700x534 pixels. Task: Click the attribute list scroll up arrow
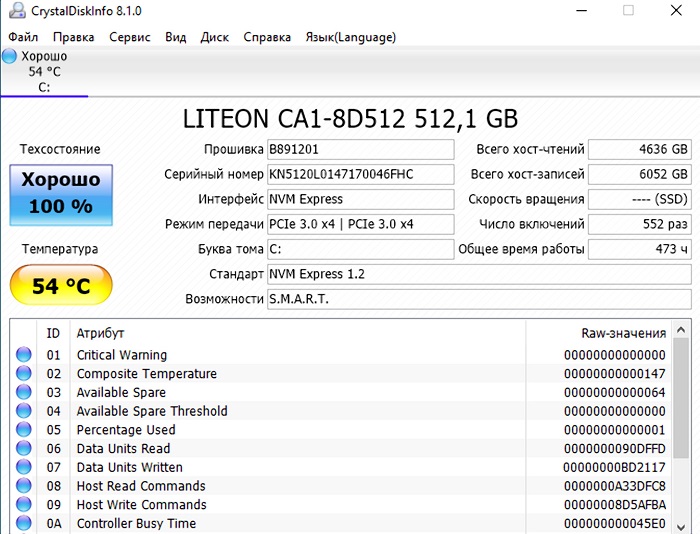point(681,330)
